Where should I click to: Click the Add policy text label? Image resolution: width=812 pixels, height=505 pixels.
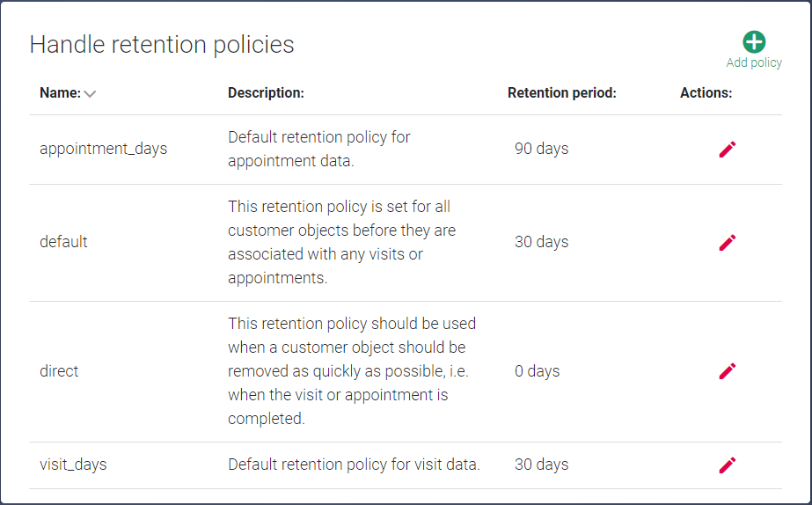point(754,62)
